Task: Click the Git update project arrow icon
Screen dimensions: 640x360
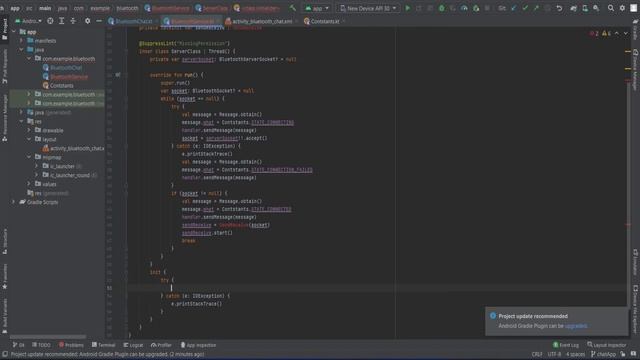Action: [x=514, y=8]
